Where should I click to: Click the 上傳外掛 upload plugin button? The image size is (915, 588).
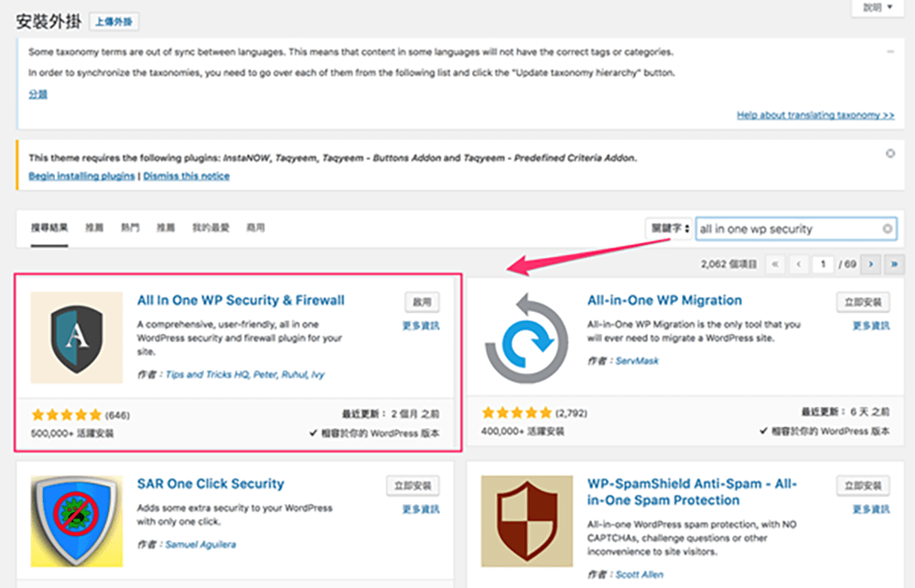pos(114,22)
